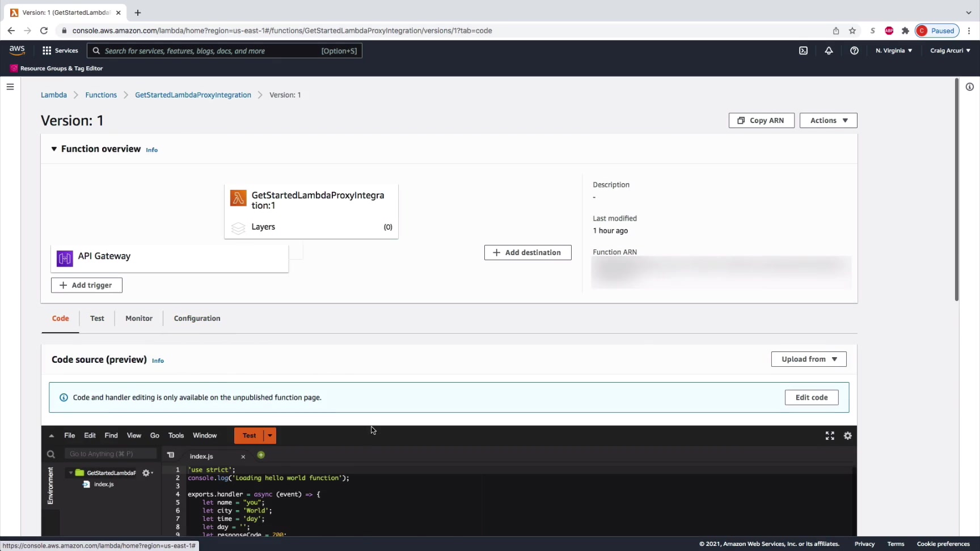Open GetStartedLambdaProxyIntegration breadcrumb link
The width and height of the screenshot is (980, 551).
tap(193, 95)
